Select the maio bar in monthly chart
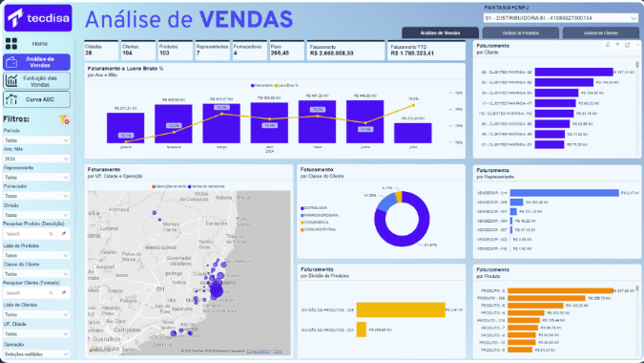Image resolution: width=644 pixels, height=363 pixels. coord(317,121)
